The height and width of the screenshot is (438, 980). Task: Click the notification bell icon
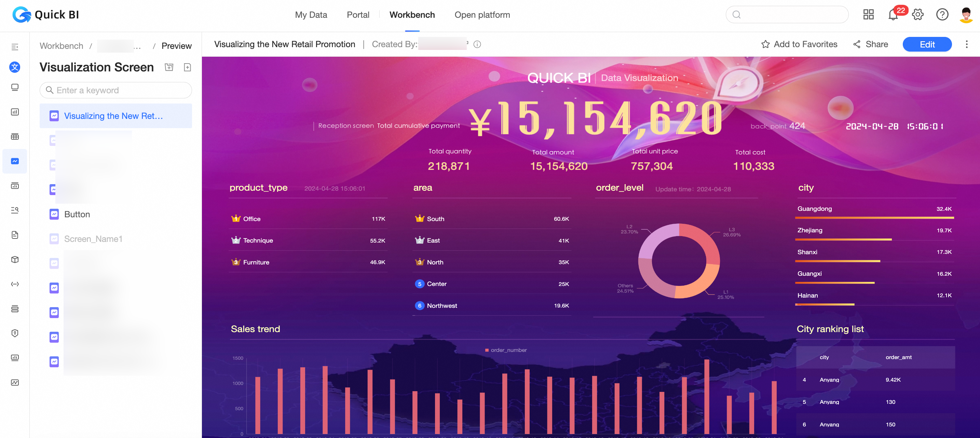(x=893, y=15)
